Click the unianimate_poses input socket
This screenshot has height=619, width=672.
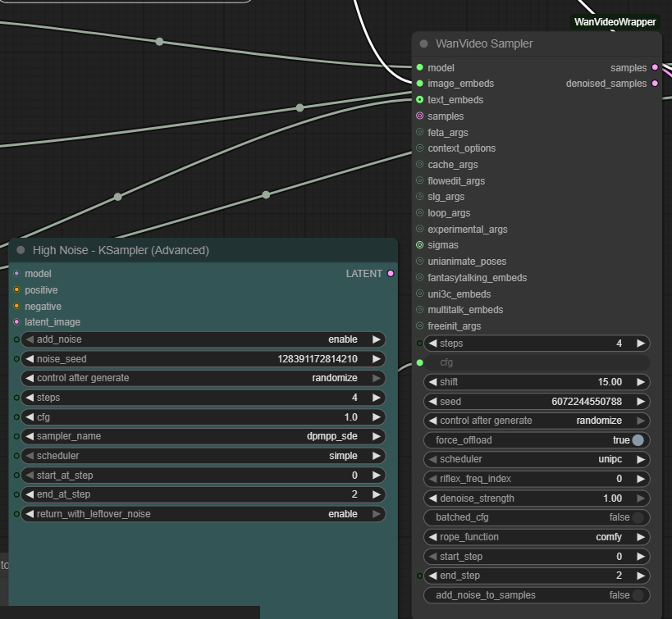pyautogui.click(x=419, y=261)
